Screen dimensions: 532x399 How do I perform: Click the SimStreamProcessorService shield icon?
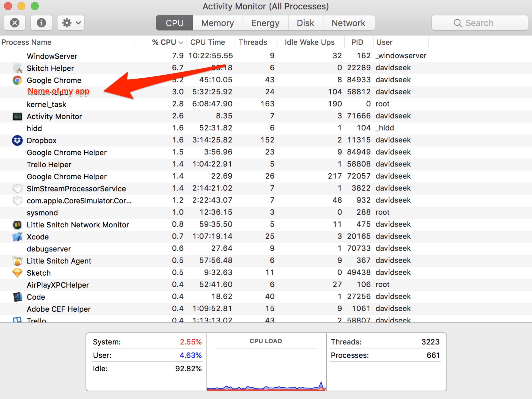17,188
